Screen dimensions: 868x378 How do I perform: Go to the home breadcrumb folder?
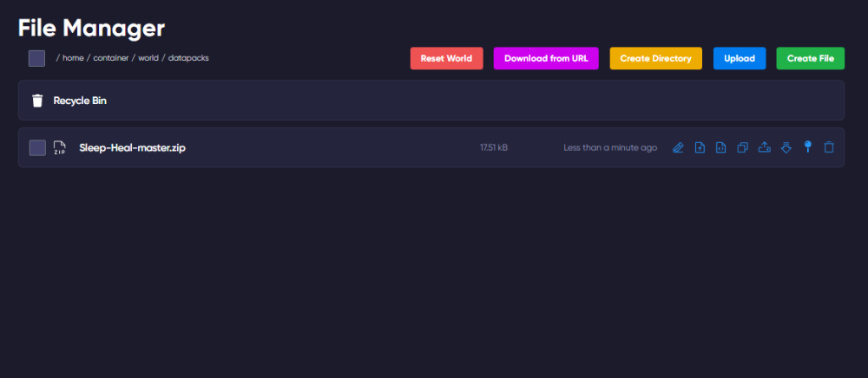[x=73, y=58]
